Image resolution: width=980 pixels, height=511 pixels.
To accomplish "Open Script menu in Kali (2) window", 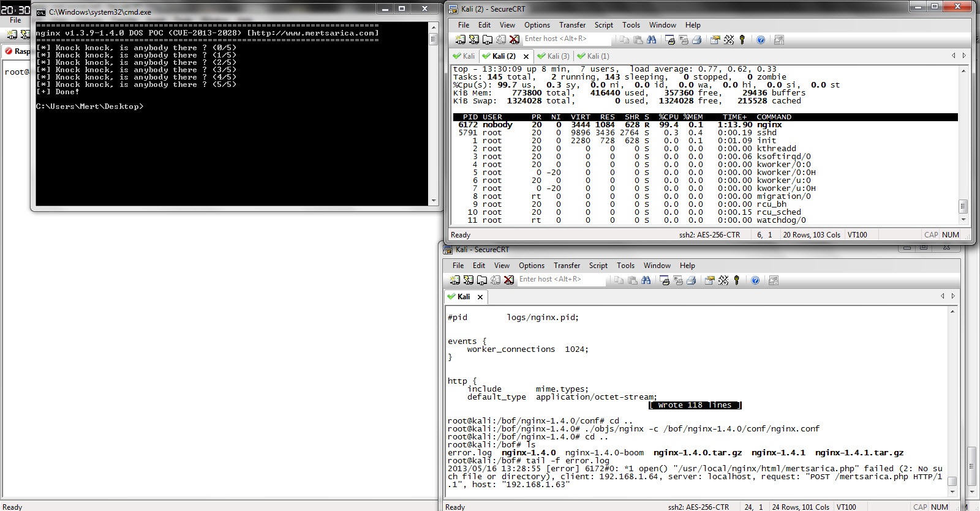I will pos(603,25).
